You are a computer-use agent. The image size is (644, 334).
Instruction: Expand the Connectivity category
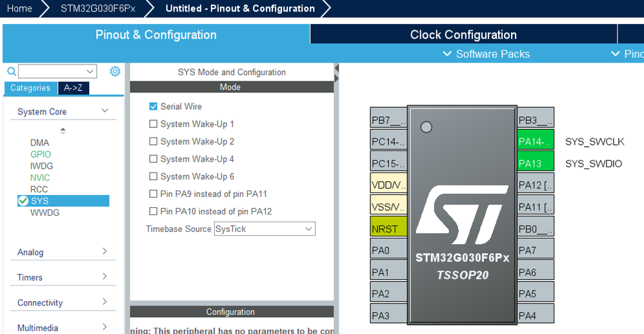click(105, 302)
